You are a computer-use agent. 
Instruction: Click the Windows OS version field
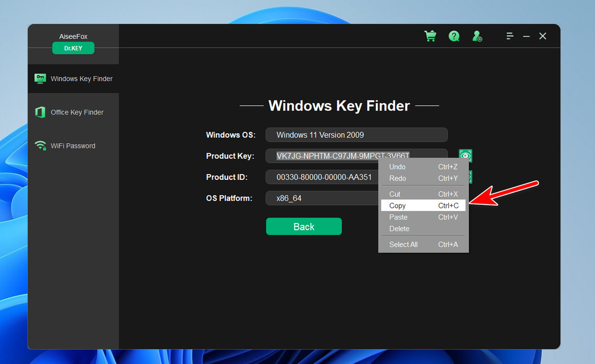[x=356, y=135]
